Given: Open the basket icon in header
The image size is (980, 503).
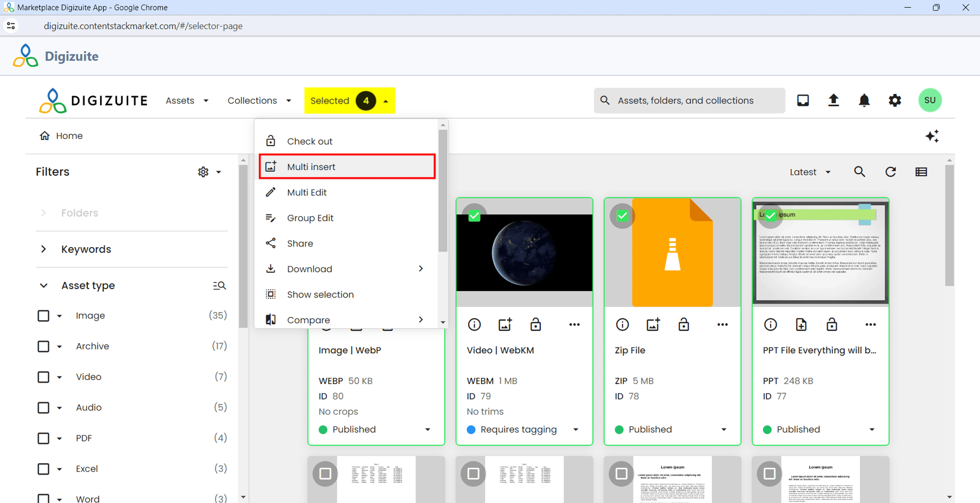Looking at the screenshot, I should pyautogui.click(x=803, y=101).
